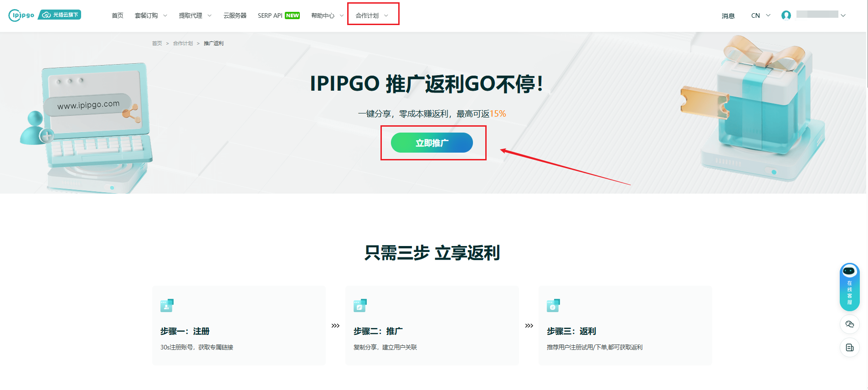Click the page's vertical scrollbar
The image size is (868, 390).
pyautogui.click(x=867, y=44)
